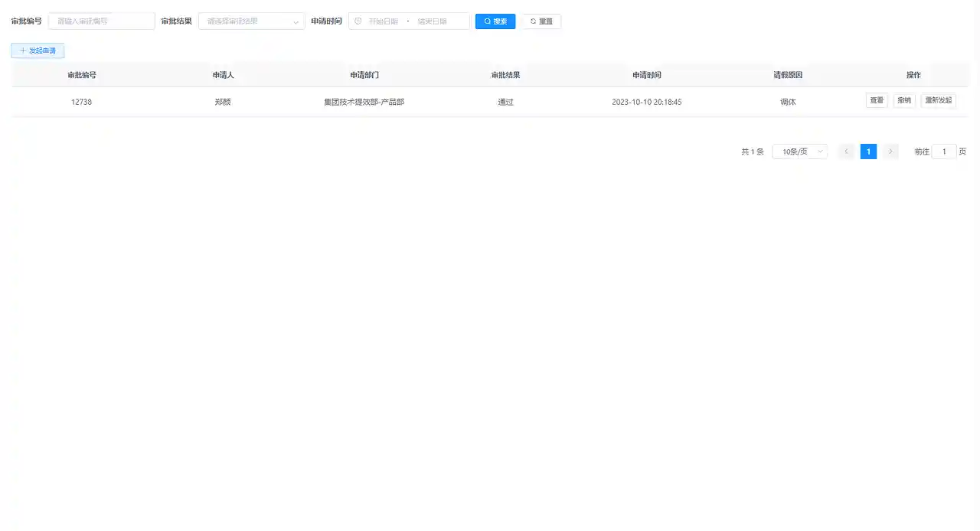Viewport: 980px width, 531px height.
Task: Open the 10条/页 page size dropdown
Action: point(799,151)
